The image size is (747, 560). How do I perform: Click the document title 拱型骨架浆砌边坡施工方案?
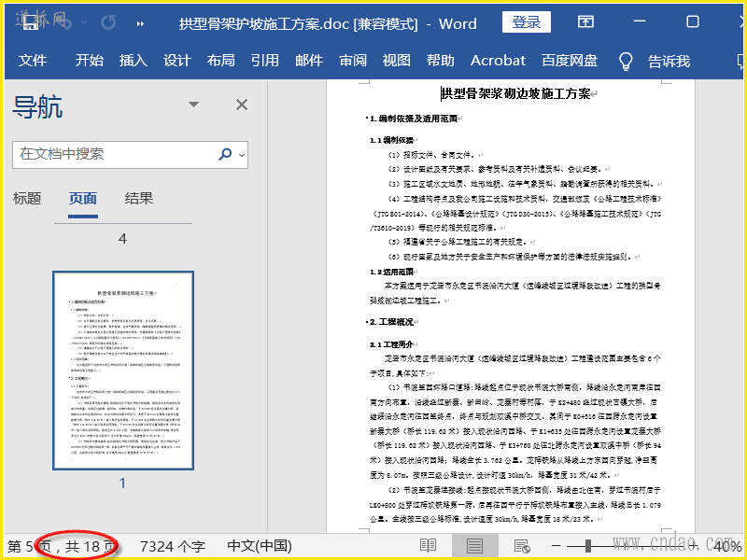click(515, 94)
